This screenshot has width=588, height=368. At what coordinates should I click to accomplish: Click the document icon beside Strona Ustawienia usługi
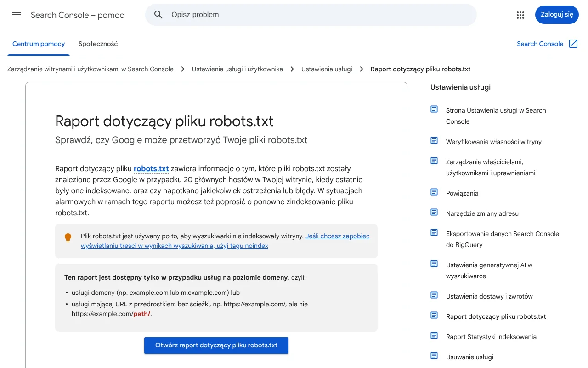(x=434, y=109)
